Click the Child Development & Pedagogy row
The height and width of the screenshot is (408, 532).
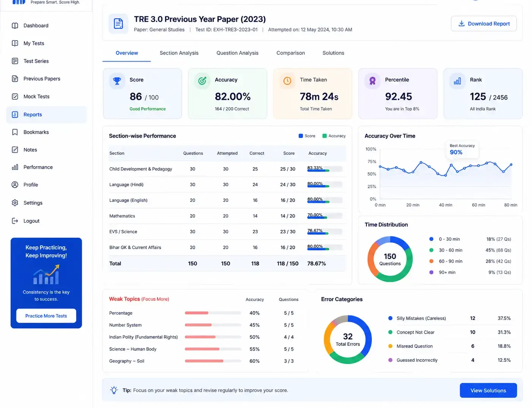click(227, 169)
